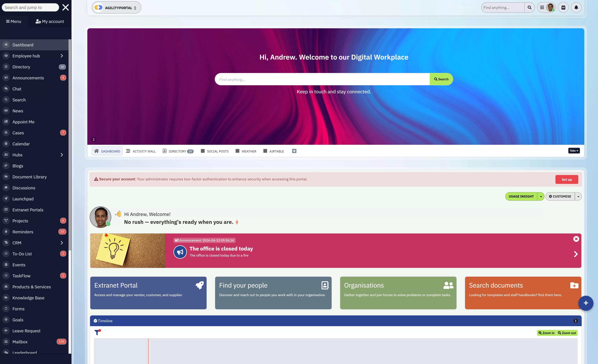Open the notifications bell icon
Image resolution: width=598 pixels, height=364 pixels.
(x=576, y=8)
